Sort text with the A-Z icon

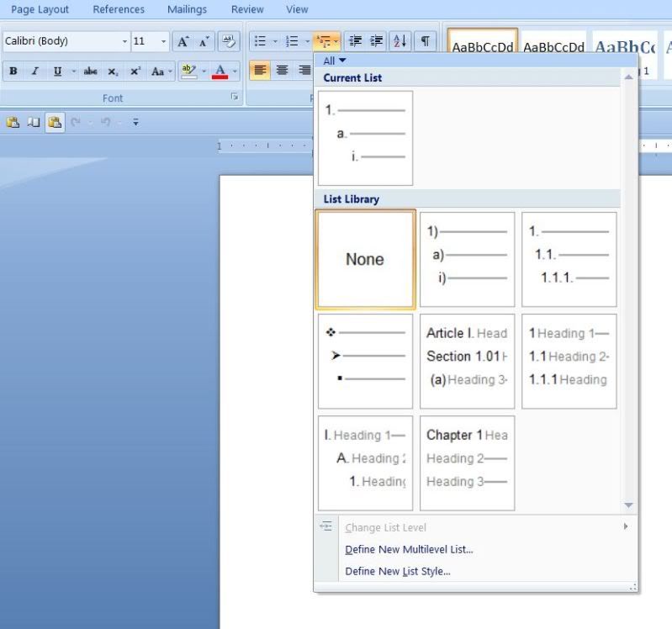point(399,41)
